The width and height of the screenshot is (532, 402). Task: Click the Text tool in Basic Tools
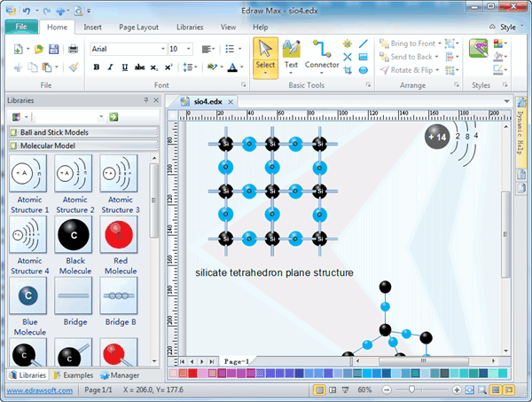click(291, 55)
